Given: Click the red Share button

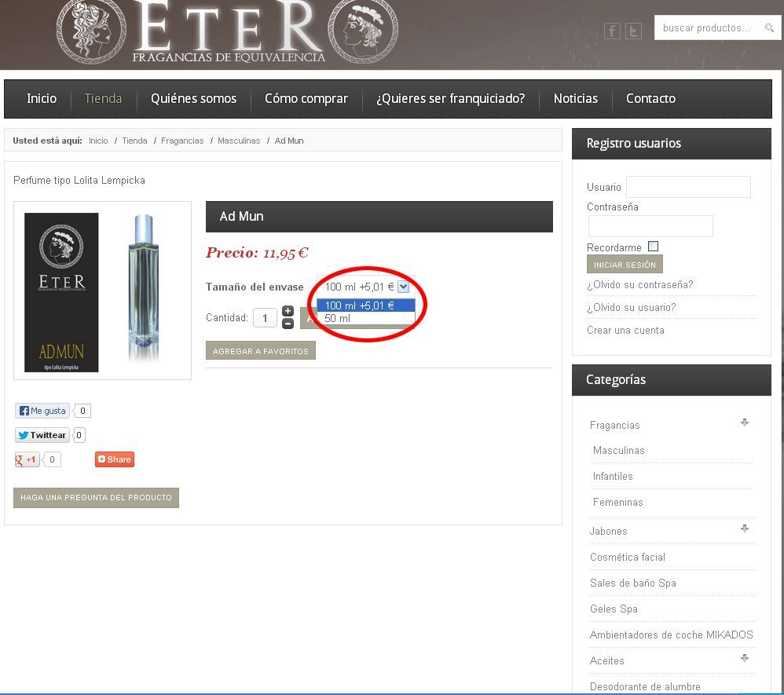Looking at the screenshot, I should coord(115,459).
